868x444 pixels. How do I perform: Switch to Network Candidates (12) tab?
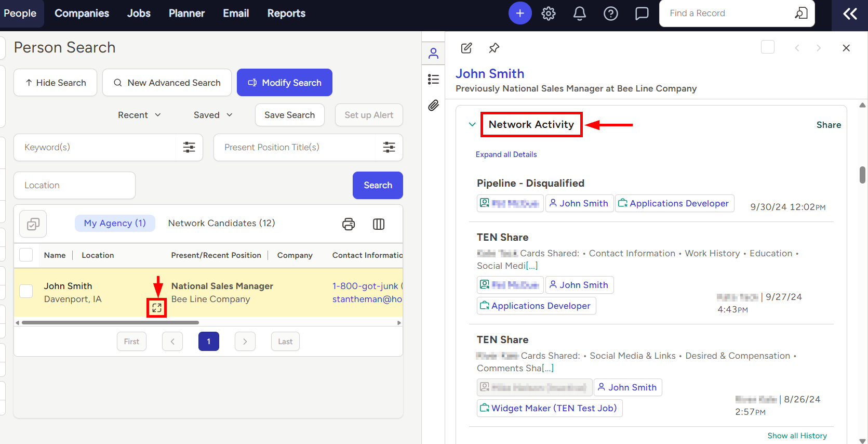tap(222, 223)
